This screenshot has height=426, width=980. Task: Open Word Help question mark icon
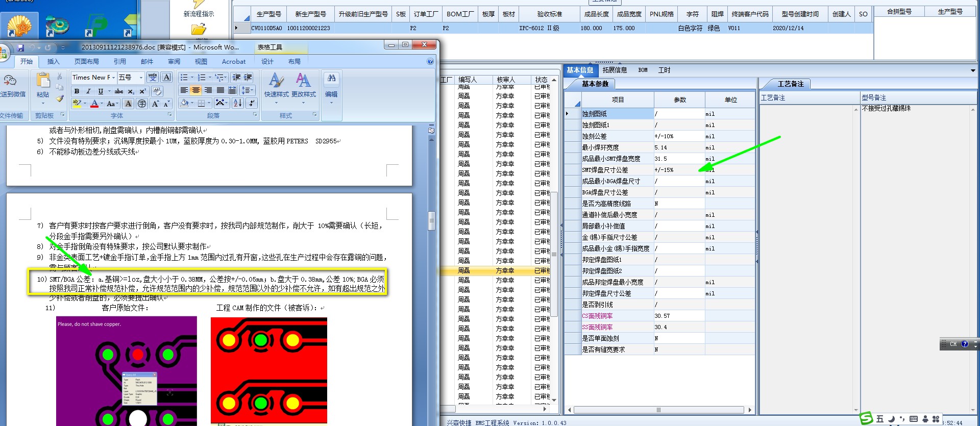pyautogui.click(x=430, y=61)
